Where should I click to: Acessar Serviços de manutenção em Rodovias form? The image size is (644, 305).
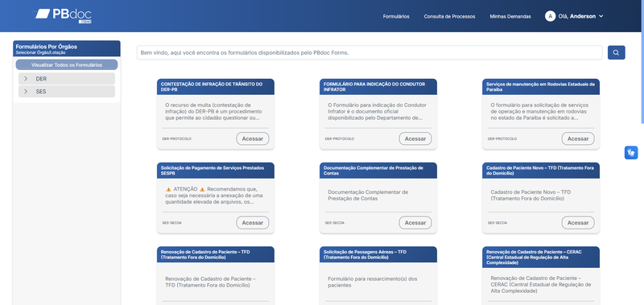[x=578, y=138]
